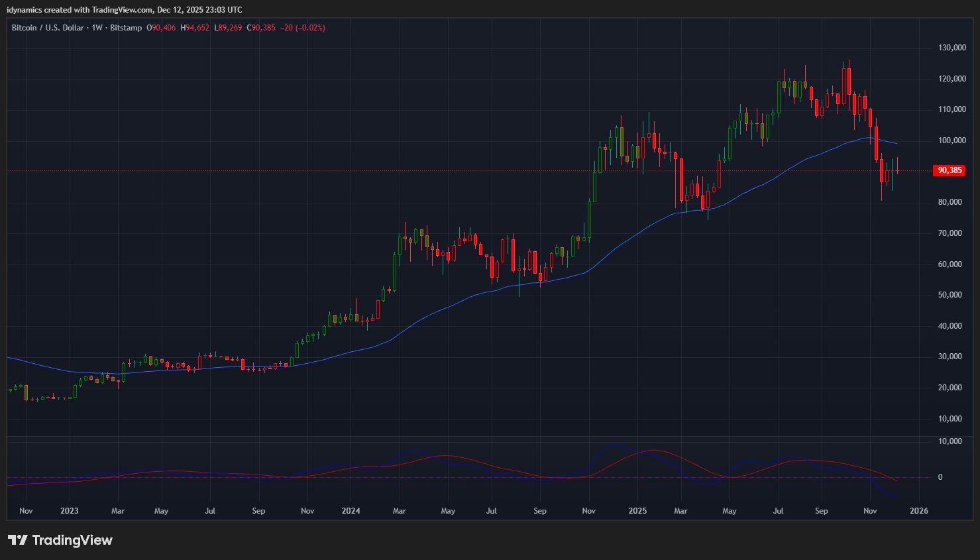Click the 120,000 price scale label

pyautogui.click(x=952, y=79)
